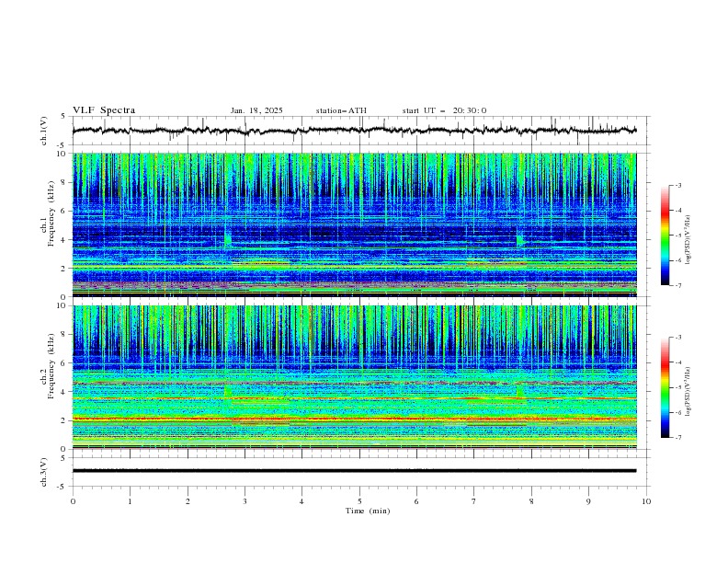Image resolution: width=728 pixels, height=563 pixels.
Task: Click the "ch.1(V)" axis label
Action: (44, 131)
